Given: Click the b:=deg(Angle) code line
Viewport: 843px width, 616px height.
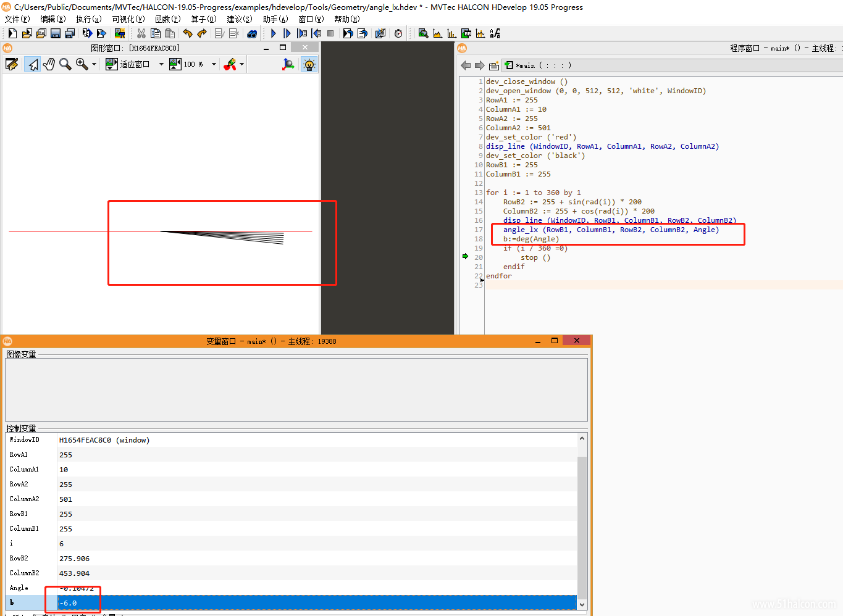Looking at the screenshot, I should 531,239.
